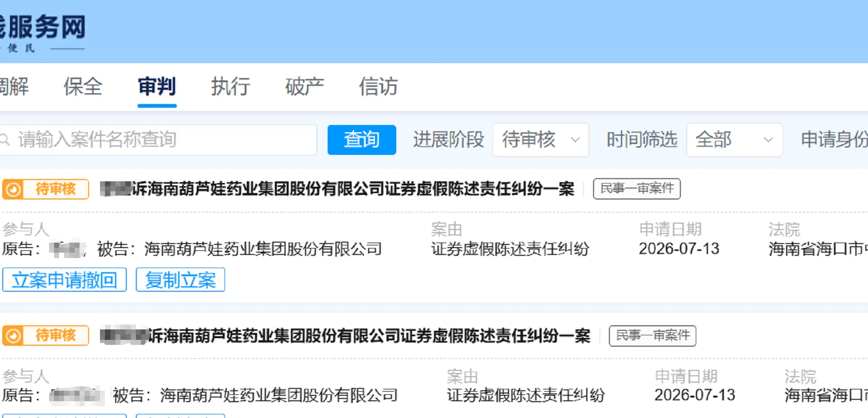Click the 待审核 badge on the first case
868x418 pixels.
(x=45, y=189)
